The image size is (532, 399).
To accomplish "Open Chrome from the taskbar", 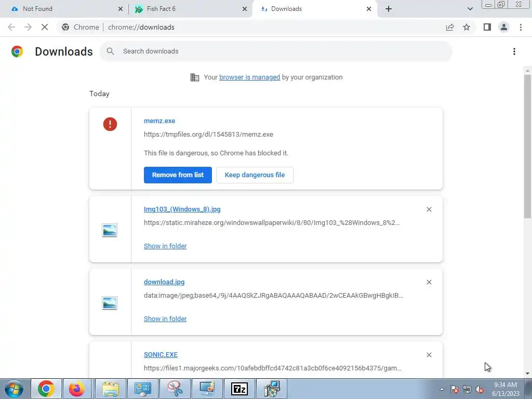I will 46,389.
